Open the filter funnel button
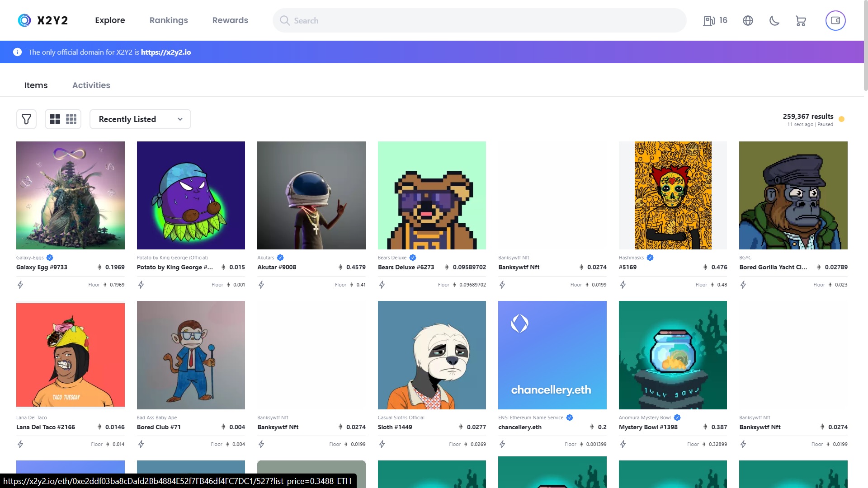The image size is (868, 488). [x=26, y=119]
